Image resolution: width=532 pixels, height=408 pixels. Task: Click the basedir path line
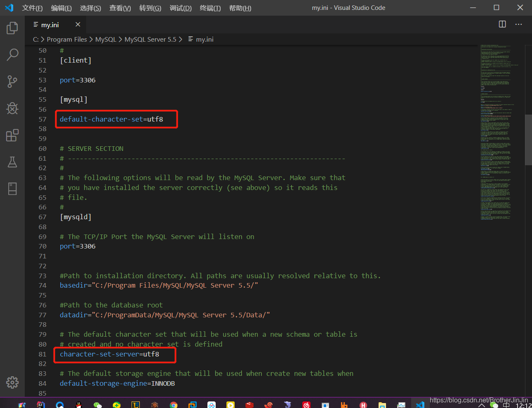(159, 285)
